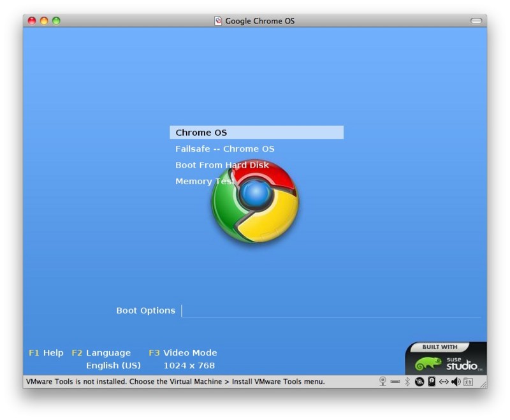Viewport: 510px width, 420px height.
Task: Click the yellow minimize window button
Action: click(x=44, y=21)
